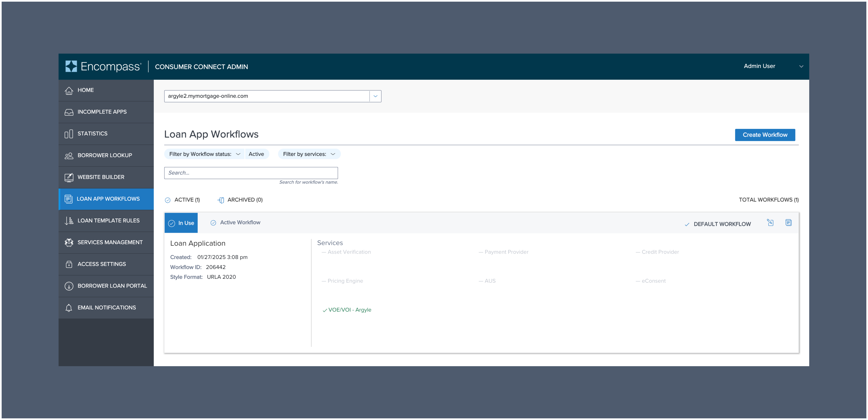
Task: Mark the workflow as Default Workflow
Action: coord(718,224)
